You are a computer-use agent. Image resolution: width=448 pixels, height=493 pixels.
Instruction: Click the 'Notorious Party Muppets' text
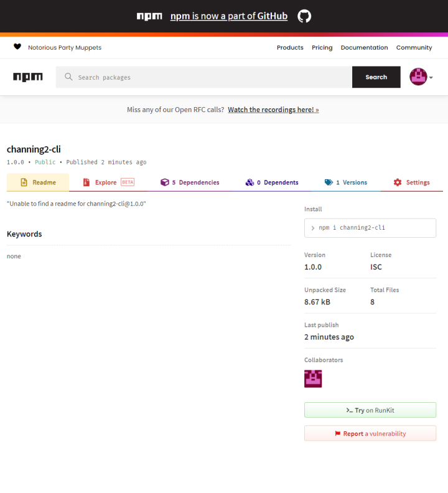coord(65,47)
